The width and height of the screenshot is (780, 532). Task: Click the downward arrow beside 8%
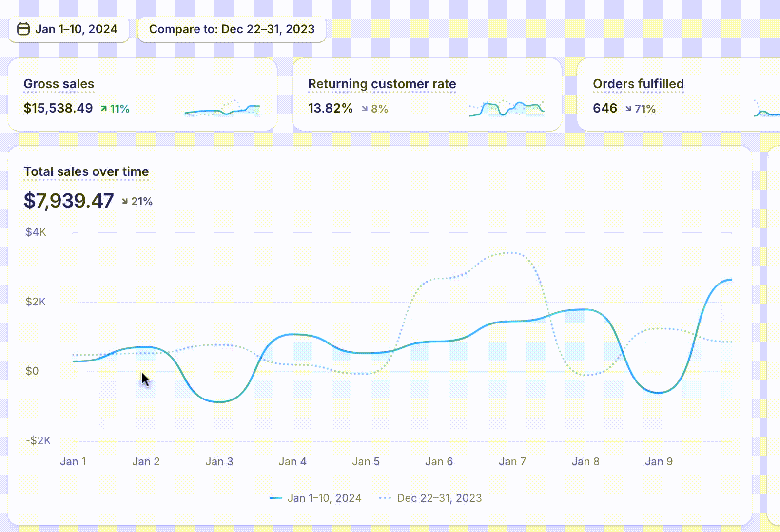click(366, 109)
